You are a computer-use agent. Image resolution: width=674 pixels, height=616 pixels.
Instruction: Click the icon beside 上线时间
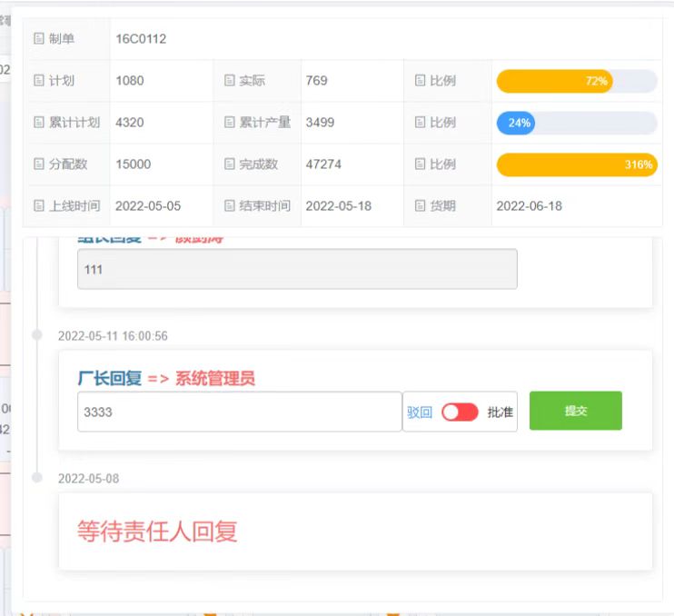38,206
